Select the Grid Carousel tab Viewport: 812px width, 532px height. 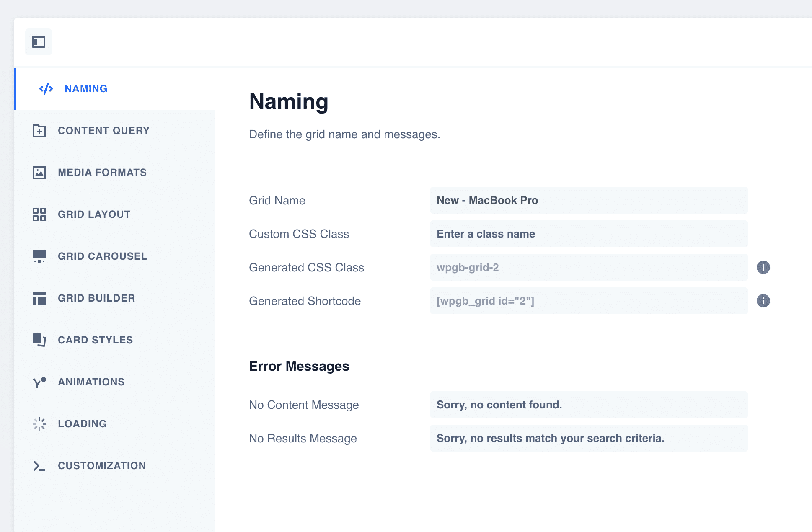[x=115, y=256]
